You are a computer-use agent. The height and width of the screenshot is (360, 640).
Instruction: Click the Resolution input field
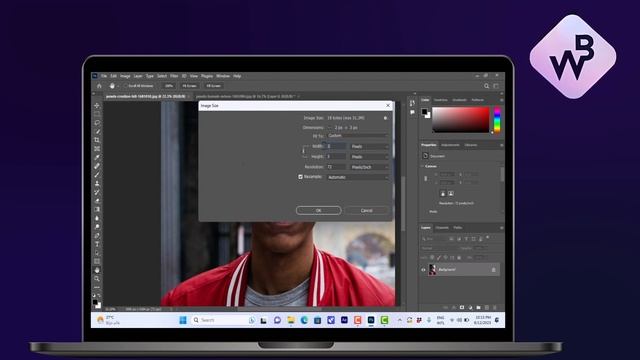pos(336,167)
